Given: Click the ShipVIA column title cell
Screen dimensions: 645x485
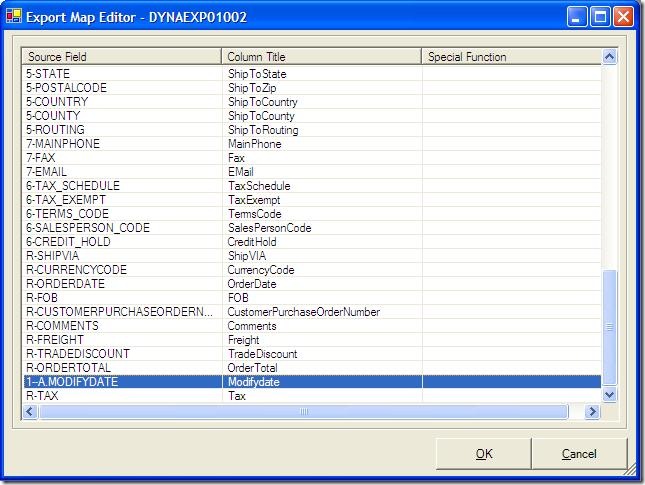Looking at the screenshot, I should coord(322,255).
